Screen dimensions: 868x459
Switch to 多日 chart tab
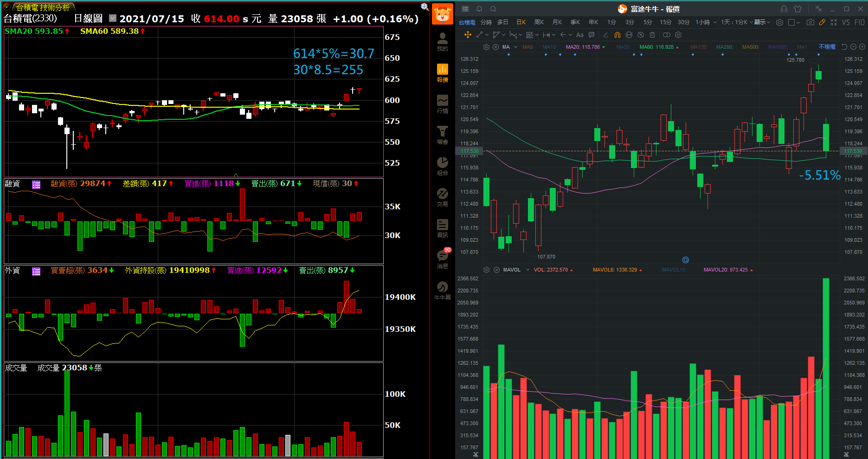pyautogui.click(x=503, y=22)
